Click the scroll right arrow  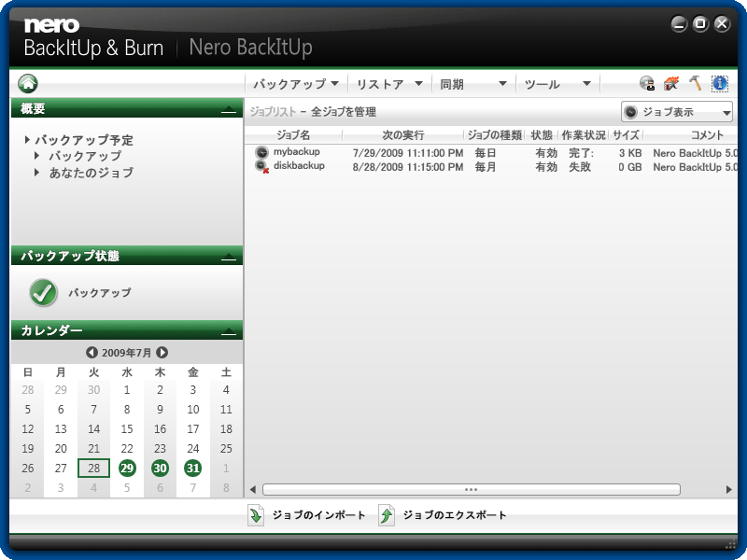coord(728,489)
